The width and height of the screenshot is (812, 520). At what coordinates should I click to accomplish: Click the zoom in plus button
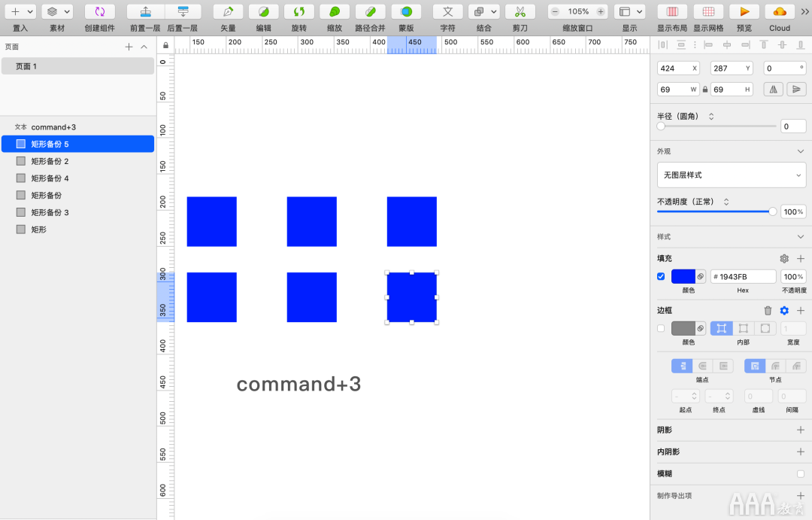601,11
